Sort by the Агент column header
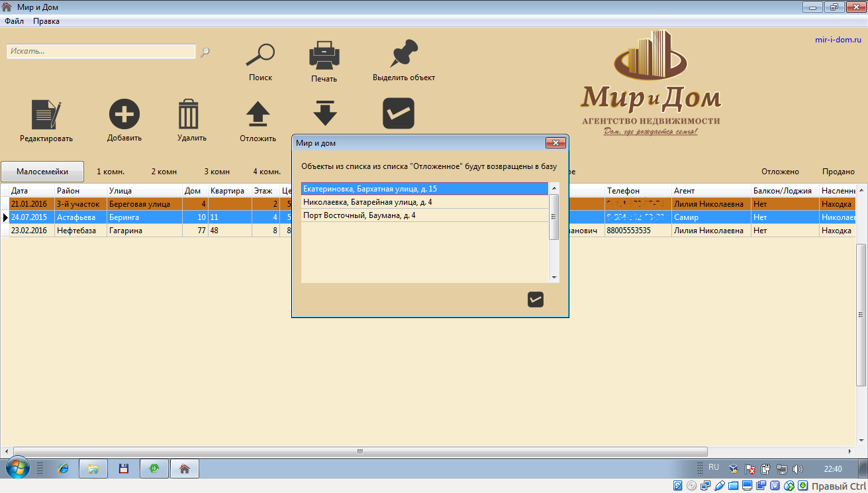868x493 pixels. 711,191
